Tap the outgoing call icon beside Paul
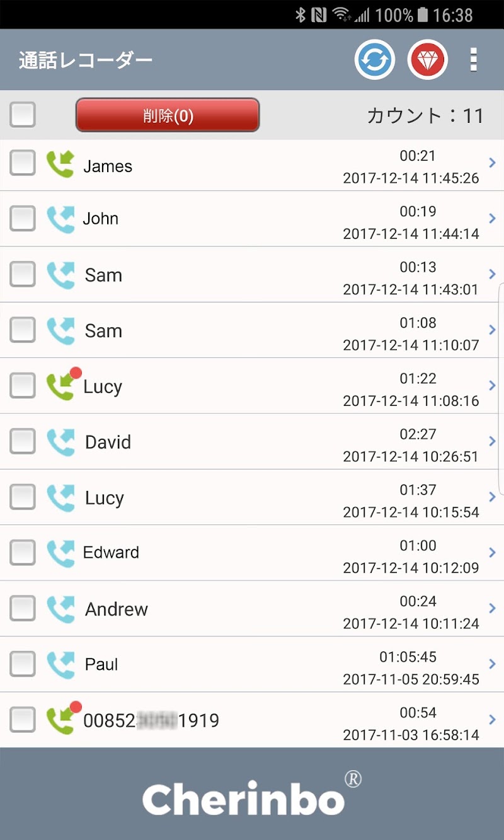504x840 pixels. coord(60,664)
